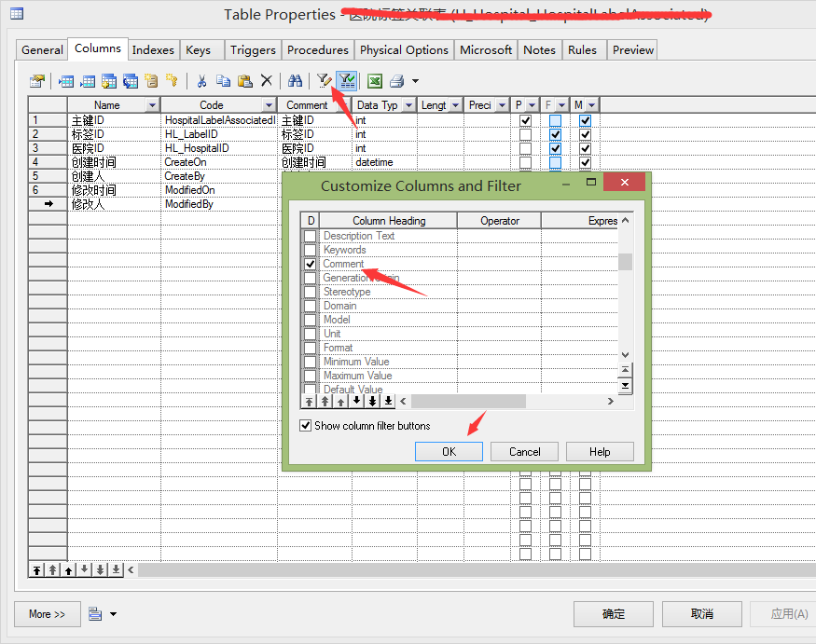Click the Create Key toolbar icon
The width and height of the screenshot is (816, 644).
pyautogui.click(x=172, y=81)
